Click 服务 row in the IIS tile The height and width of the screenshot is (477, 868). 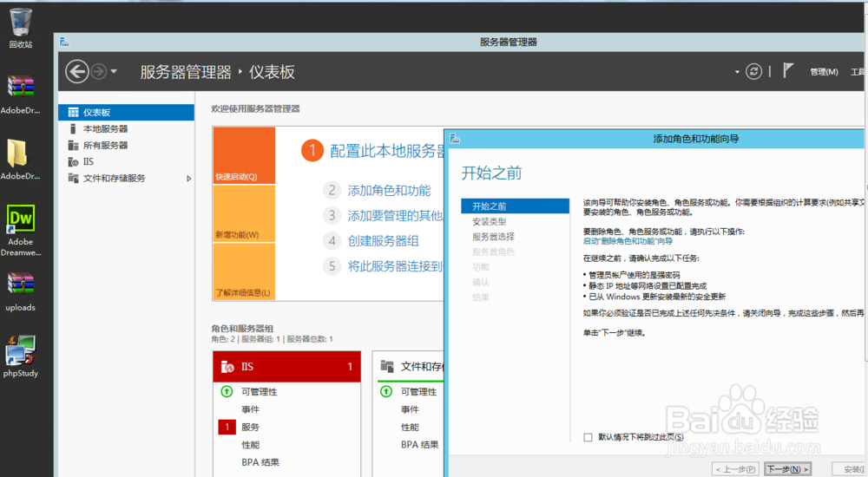(x=250, y=428)
